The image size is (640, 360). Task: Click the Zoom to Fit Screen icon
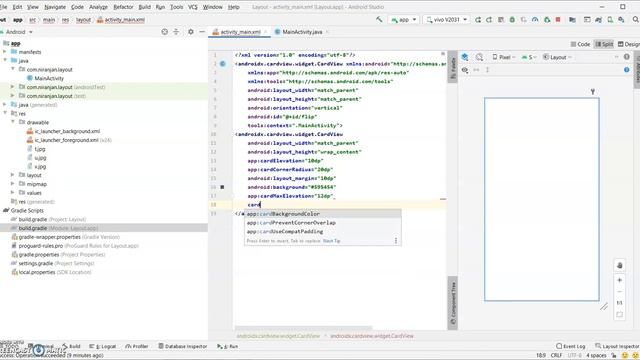(620, 314)
